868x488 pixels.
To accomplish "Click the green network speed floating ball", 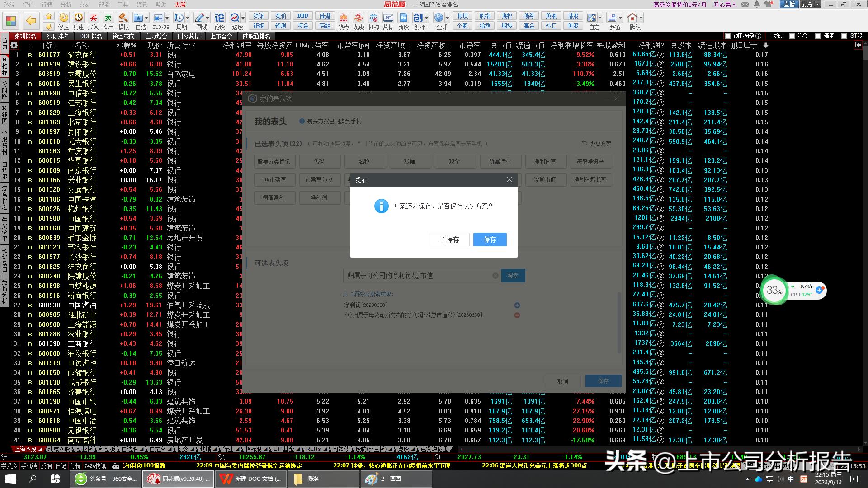I will 775,291.
